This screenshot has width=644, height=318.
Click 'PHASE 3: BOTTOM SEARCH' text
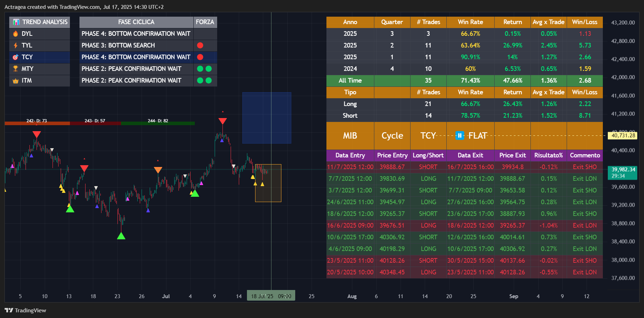(118, 45)
